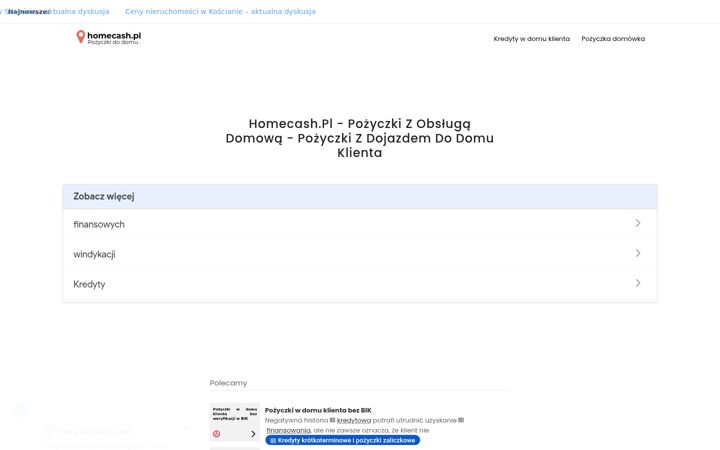Click the main Homecash.Pl page heading
The height and width of the screenshot is (450, 720).
click(x=360, y=138)
